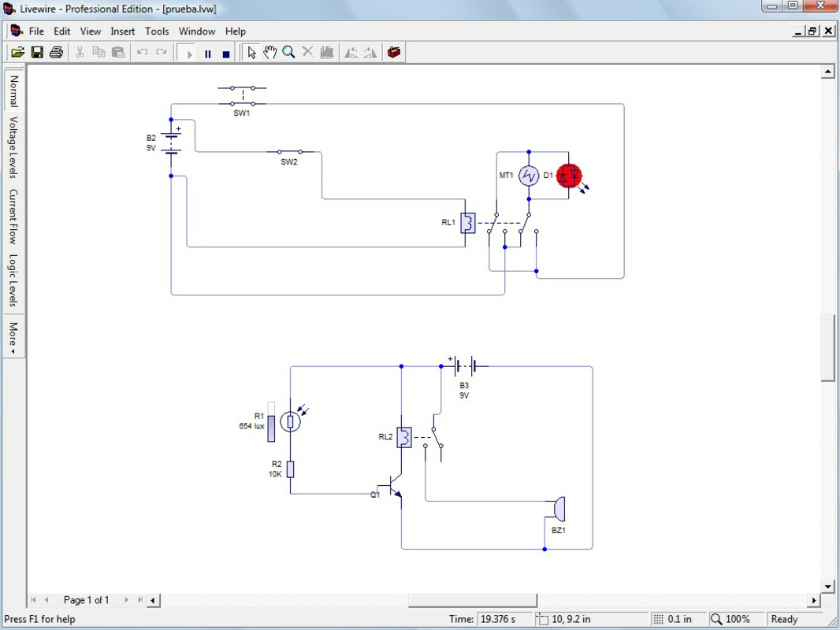Select the arrow pointer tool
Image resolution: width=840 pixels, height=630 pixels.
point(251,53)
